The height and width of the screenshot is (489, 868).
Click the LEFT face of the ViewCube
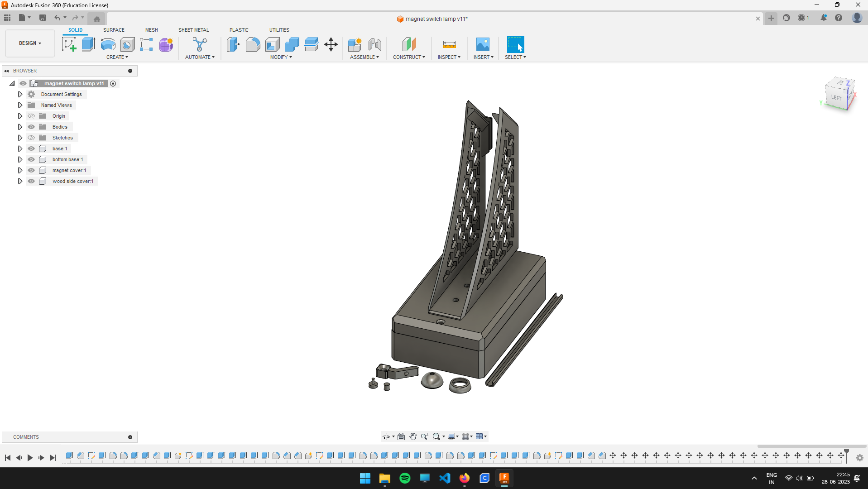pyautogui.click(x=836, y=97)
